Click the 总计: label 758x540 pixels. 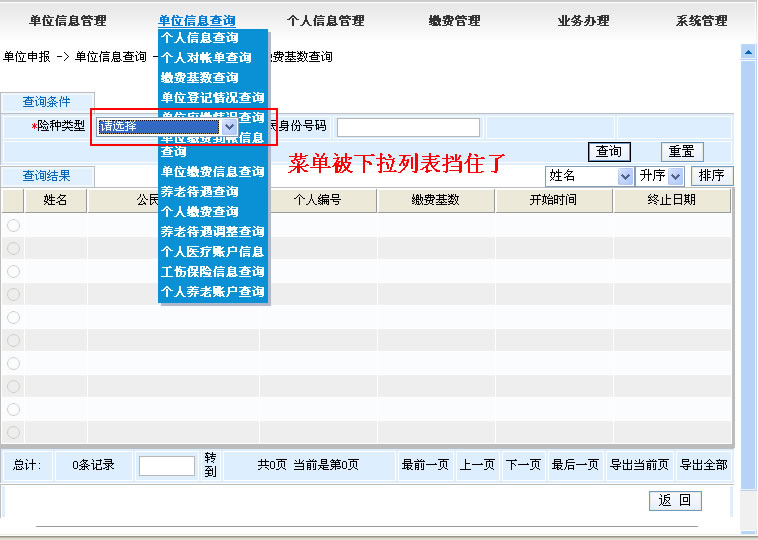point(27,465)
